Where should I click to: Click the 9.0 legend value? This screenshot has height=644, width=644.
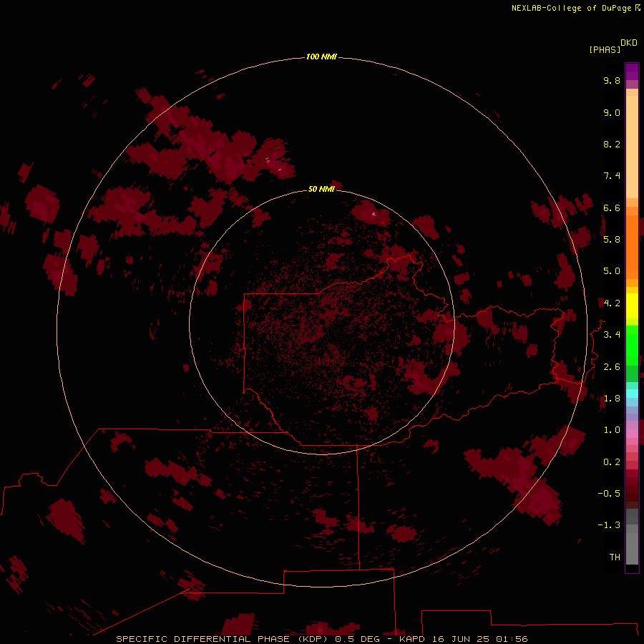pos(612,112)
